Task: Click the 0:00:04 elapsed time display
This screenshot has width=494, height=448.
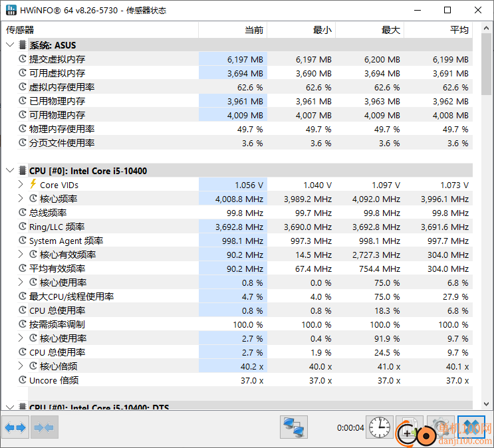Action: click(350, 428)
